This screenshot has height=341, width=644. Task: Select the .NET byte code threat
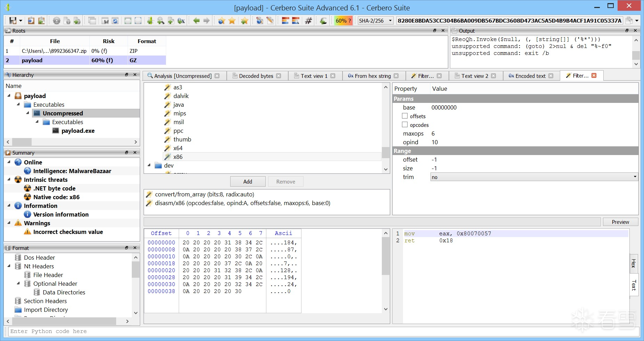pos(54,188)
